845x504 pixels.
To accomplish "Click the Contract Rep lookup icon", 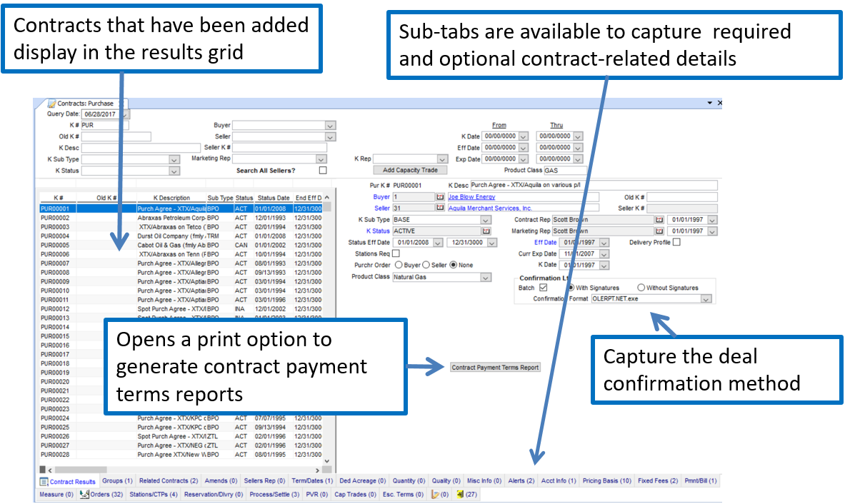I will 659,220.
